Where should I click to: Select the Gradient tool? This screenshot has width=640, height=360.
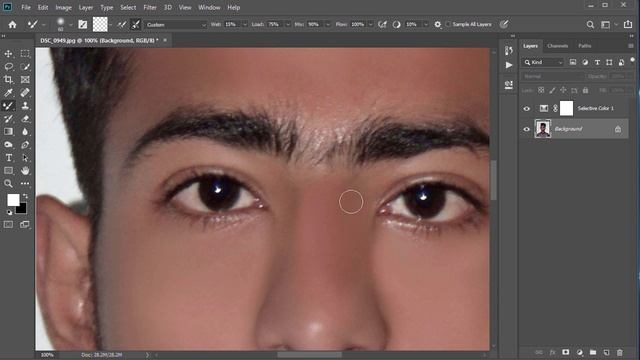click(8, 131)
